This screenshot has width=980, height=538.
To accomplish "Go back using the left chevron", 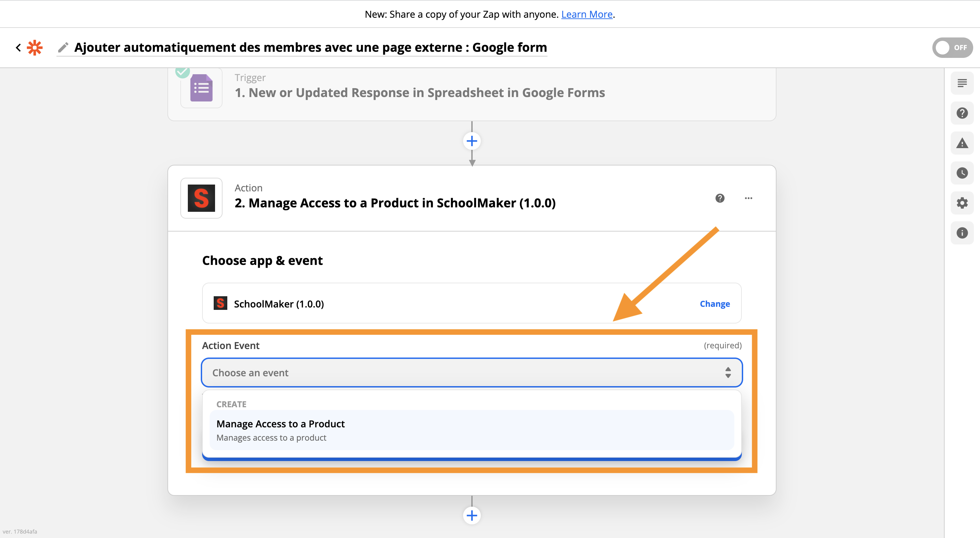I will (18, 48).
